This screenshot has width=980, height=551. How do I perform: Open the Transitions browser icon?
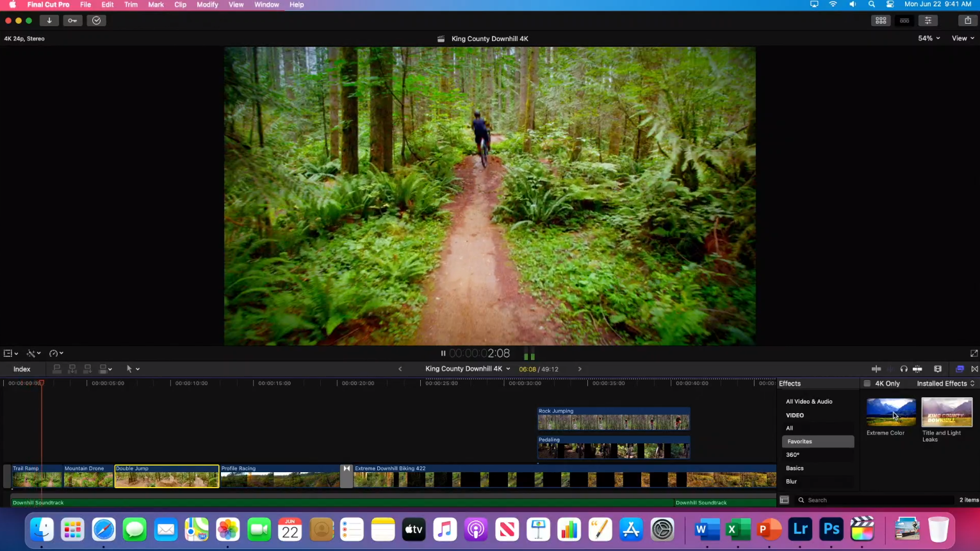(x=974, y=369)
